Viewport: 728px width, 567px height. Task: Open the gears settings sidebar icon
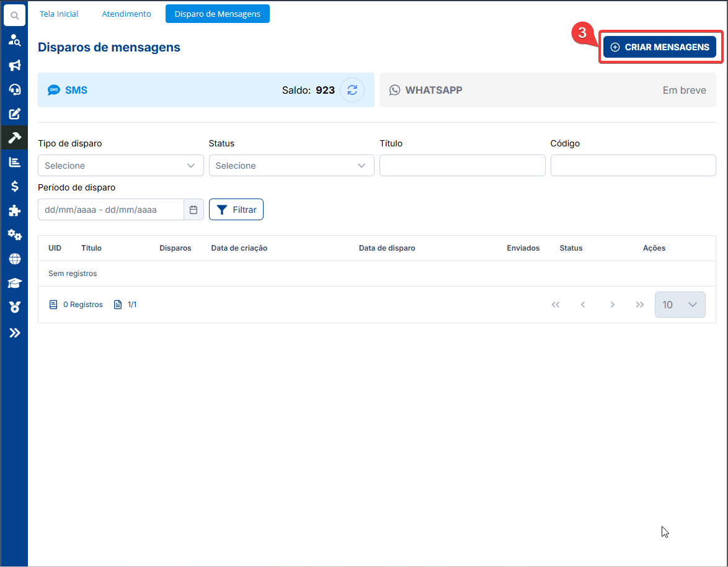coord(14,234)
